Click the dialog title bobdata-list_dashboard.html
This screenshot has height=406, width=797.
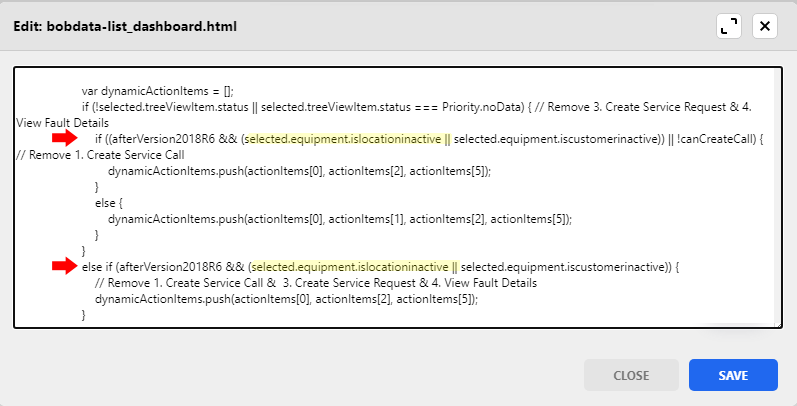125,26
